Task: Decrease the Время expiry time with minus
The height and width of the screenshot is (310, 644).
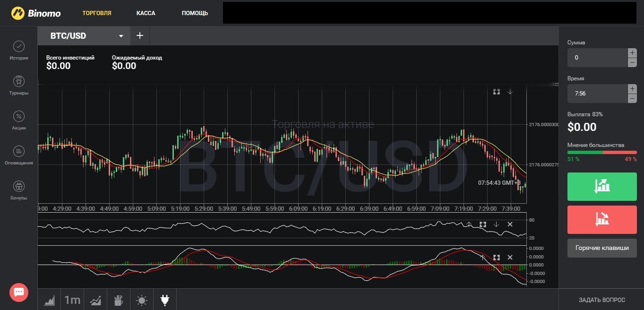Action: coord(632,98)
